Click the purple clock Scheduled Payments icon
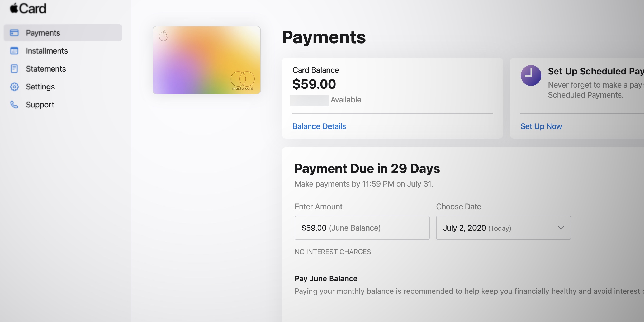The height and width of the screenshot is (322, 644). (x=531, y=75)
